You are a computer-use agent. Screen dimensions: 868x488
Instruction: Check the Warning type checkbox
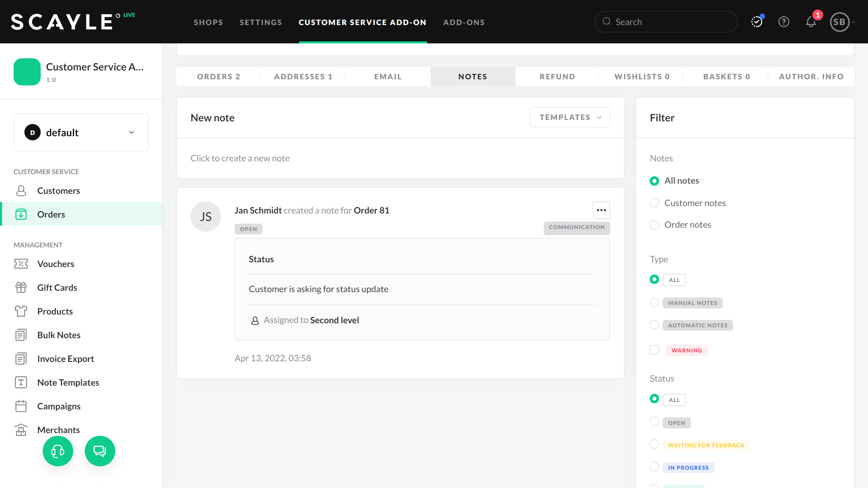[654, 350]
